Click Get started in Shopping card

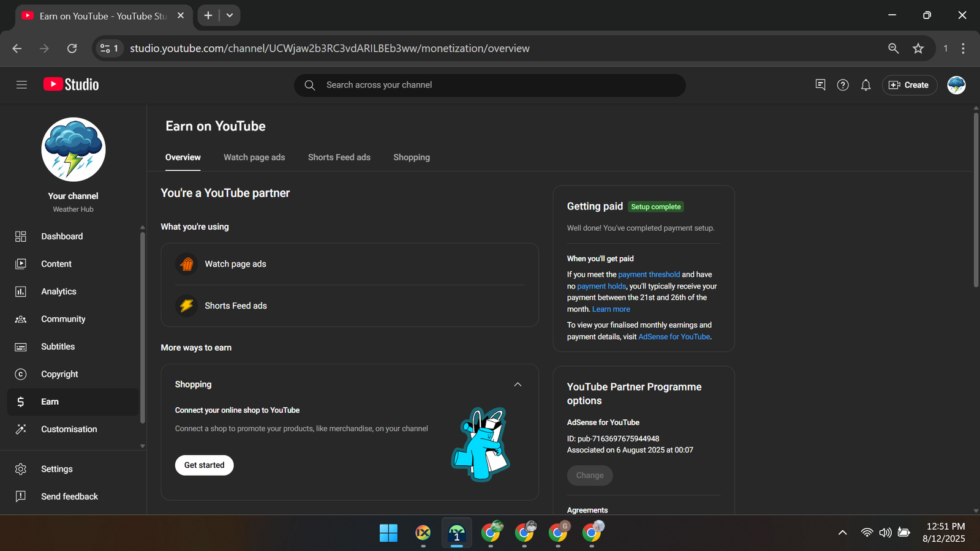click(205, 465)
